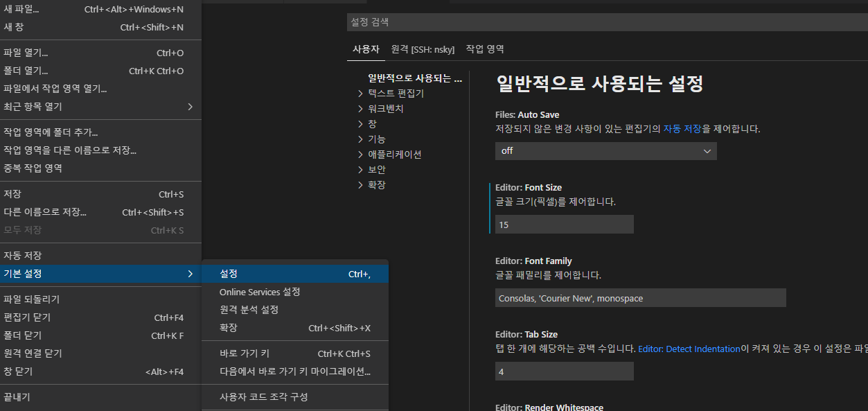Open the Auto Save 'off' dropdown

click(606, 151)
